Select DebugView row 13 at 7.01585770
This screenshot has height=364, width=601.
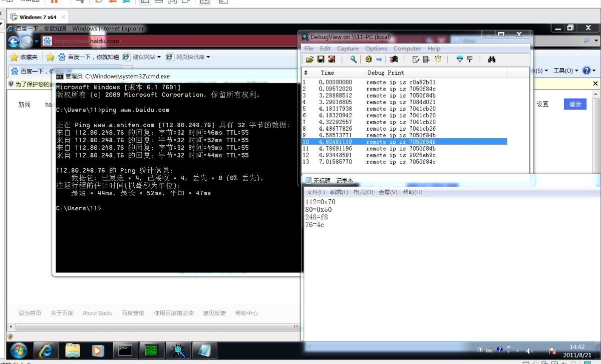pyautogui.click(x=405, y=162)
